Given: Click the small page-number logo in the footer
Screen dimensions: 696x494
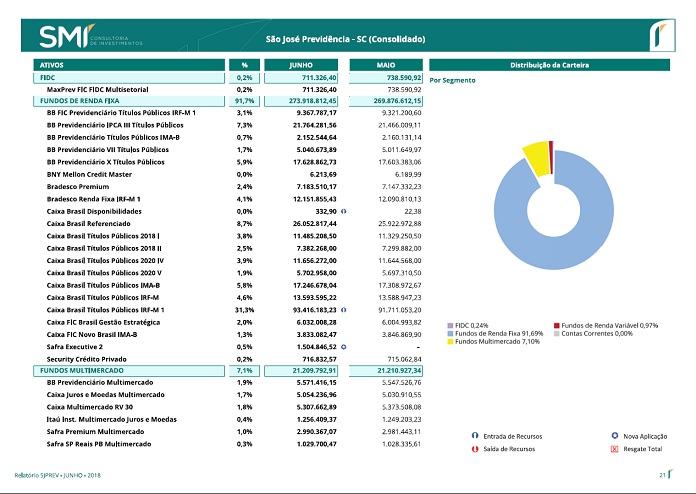Looking at the screenshot, I should point(670,474).
